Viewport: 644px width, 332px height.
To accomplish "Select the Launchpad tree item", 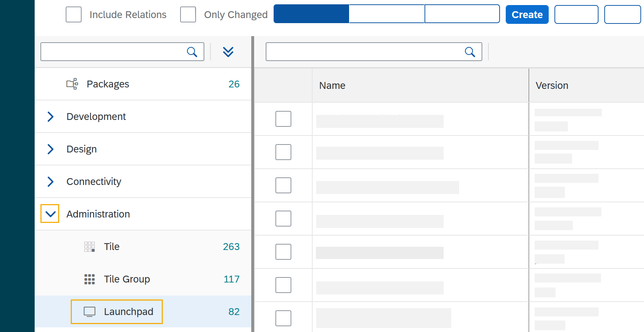I will [x=143, y=312].
